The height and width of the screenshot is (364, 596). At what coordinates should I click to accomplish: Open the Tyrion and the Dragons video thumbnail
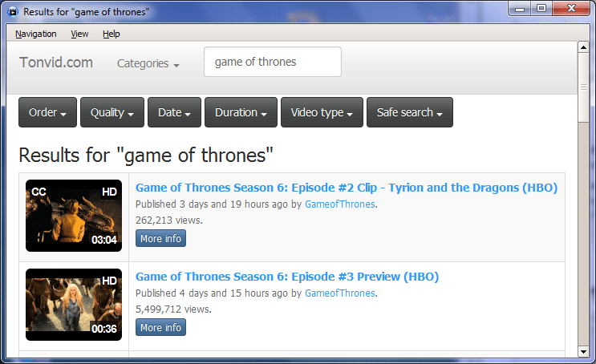point(74,216)
